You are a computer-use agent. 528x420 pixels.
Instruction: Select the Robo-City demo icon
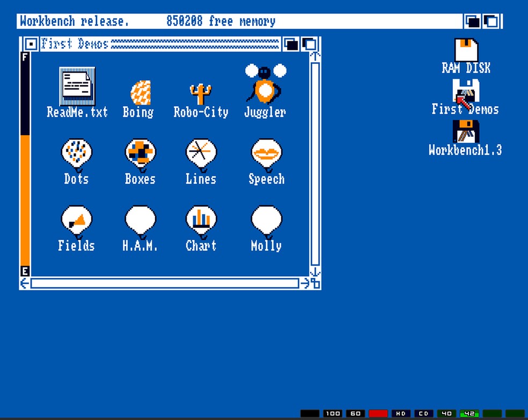201,94
